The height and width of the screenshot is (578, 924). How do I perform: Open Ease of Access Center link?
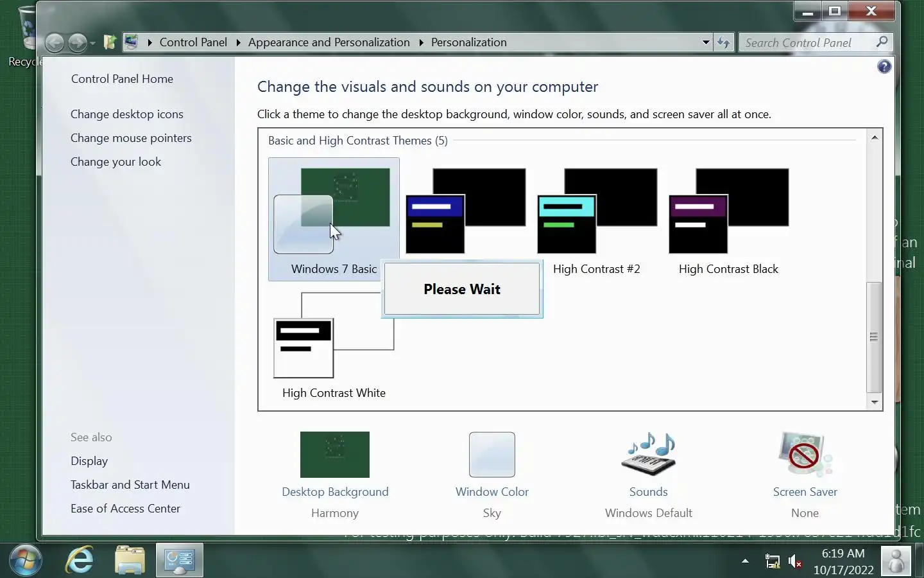click(125, 509)
